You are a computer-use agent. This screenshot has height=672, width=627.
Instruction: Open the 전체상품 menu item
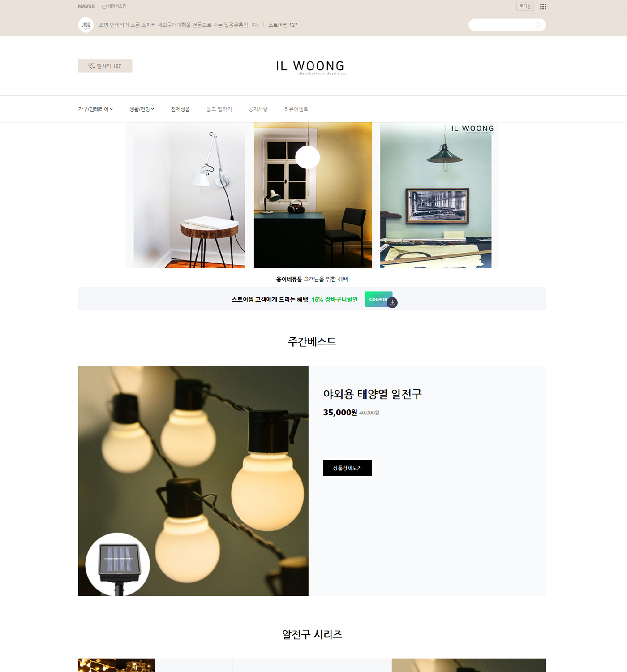(180, 109)
